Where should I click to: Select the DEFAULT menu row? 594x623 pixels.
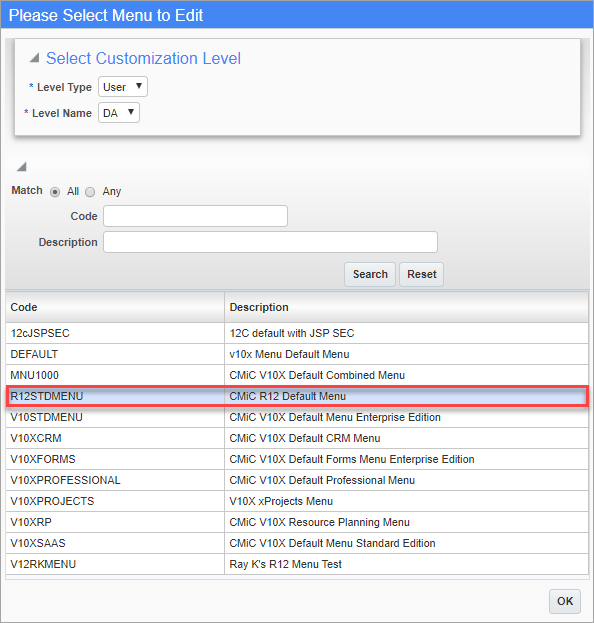point(297,354)
